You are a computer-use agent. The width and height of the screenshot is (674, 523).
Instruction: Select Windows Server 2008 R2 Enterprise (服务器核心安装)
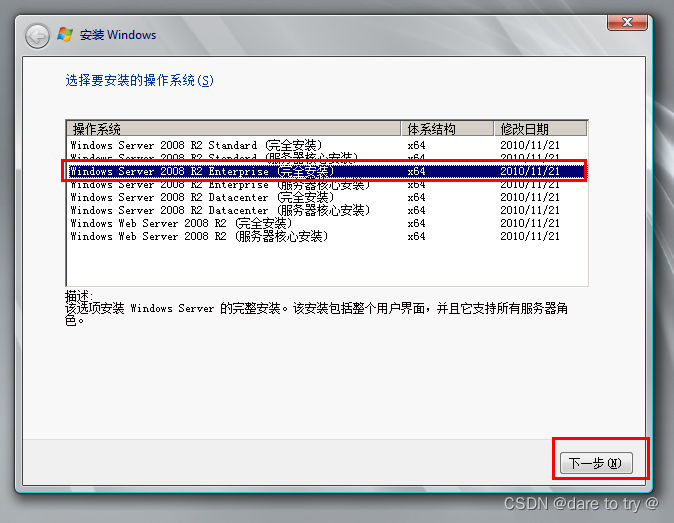327,185
